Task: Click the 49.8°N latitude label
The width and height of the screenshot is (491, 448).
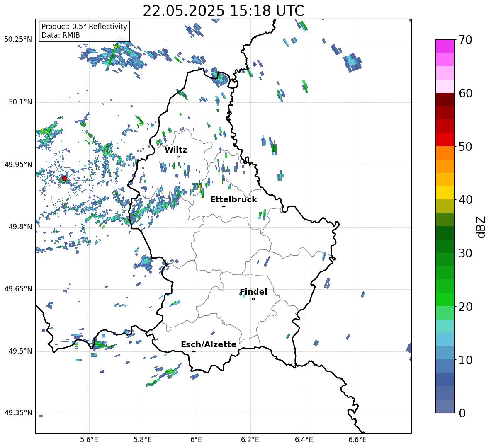Action: [20, 227]
